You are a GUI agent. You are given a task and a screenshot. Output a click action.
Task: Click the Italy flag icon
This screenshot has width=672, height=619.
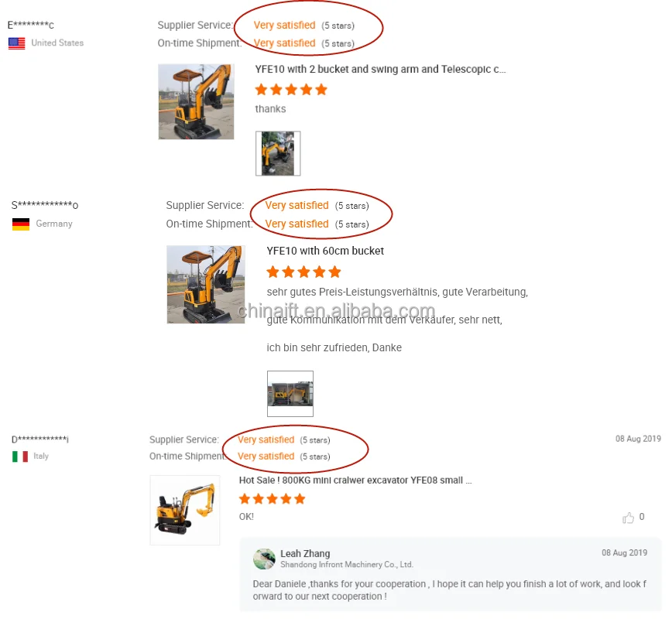(20, 457)
